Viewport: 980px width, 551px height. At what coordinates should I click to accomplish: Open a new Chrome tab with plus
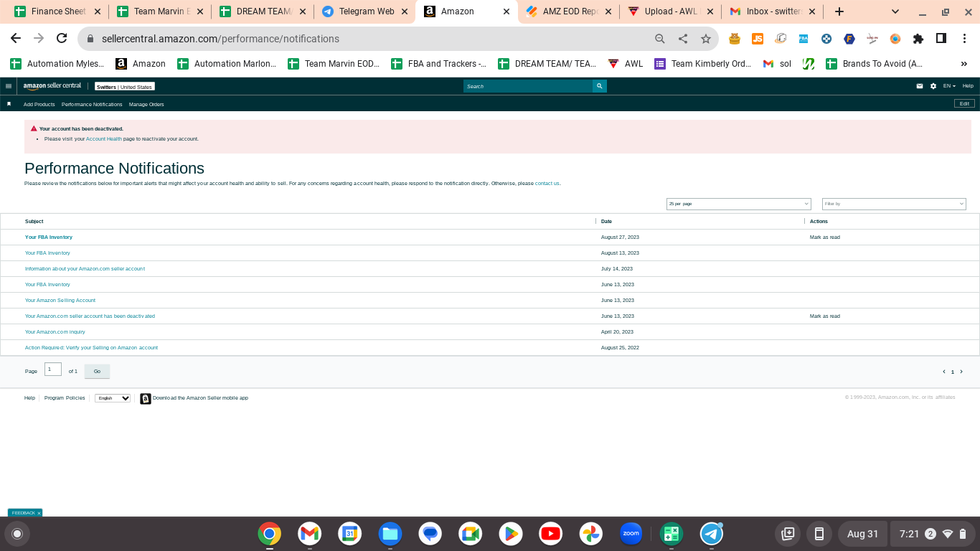click(x=839, y=11)
